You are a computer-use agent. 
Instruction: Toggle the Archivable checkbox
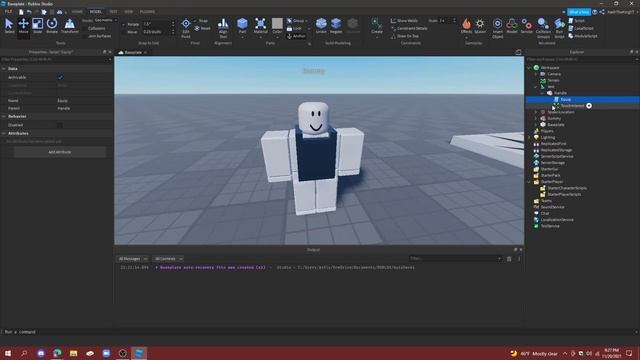60,77
